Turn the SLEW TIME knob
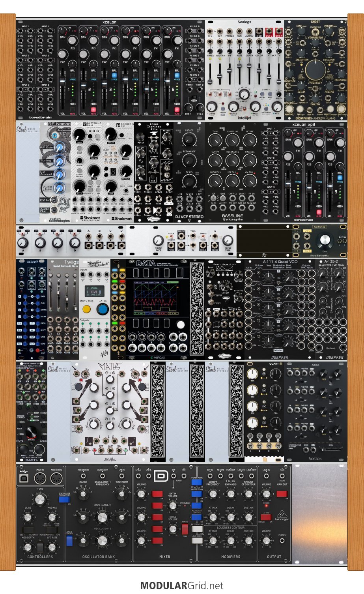 pos(228,241)
